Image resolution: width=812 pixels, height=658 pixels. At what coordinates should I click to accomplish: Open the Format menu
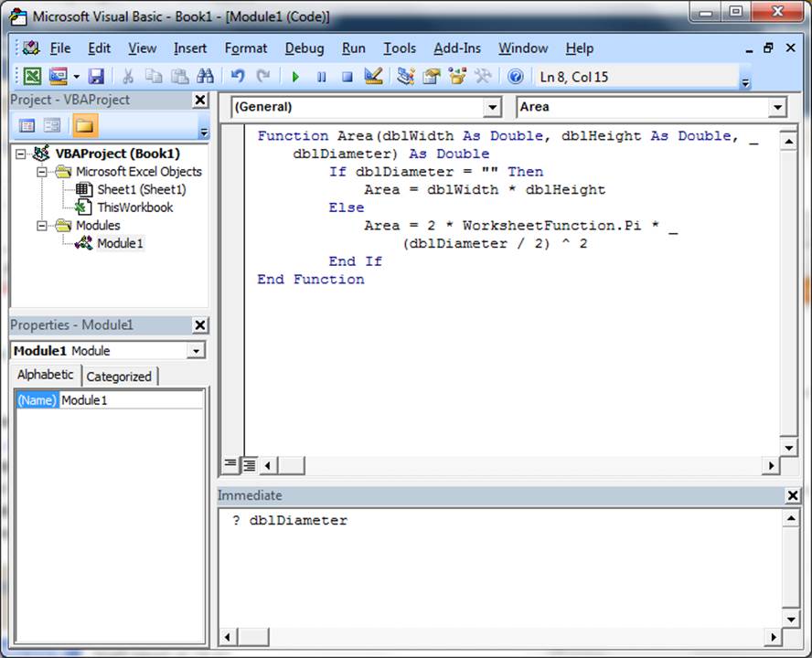(x=246, y=48)
